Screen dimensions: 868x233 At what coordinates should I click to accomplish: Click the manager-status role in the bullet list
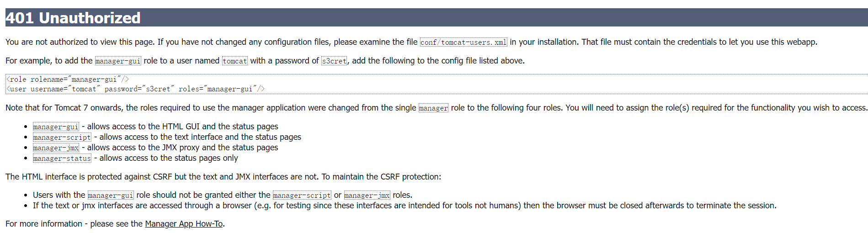[62, 159]
